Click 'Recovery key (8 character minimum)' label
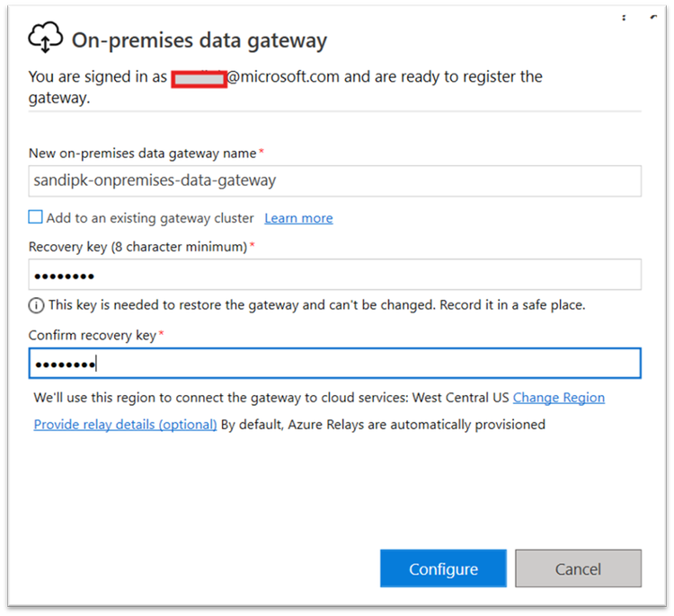674x616 pixels. [x=137, y=246]
